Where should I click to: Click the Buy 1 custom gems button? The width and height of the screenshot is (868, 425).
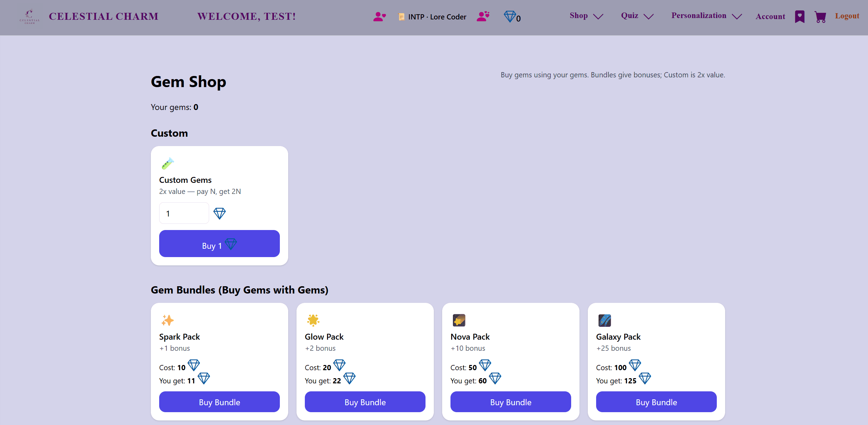coord(220,244)
